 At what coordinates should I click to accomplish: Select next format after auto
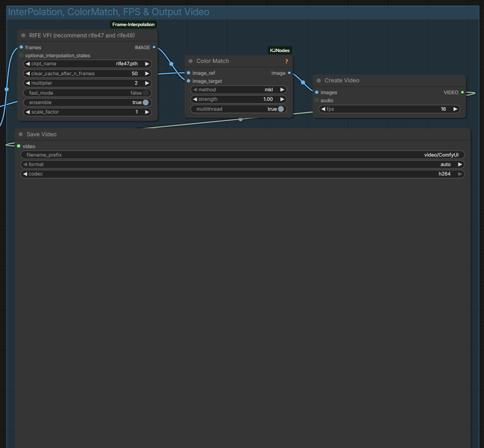(x=460, y=164)
